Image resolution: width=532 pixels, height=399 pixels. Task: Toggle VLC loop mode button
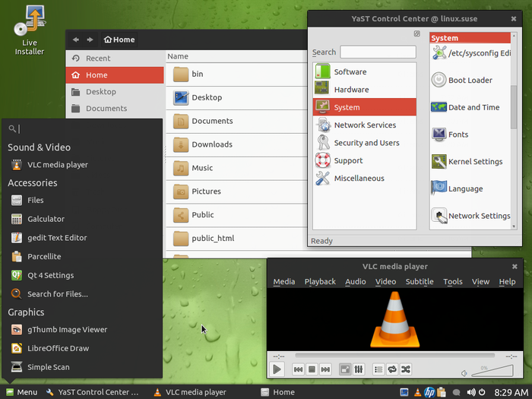[x=392, y=369]
